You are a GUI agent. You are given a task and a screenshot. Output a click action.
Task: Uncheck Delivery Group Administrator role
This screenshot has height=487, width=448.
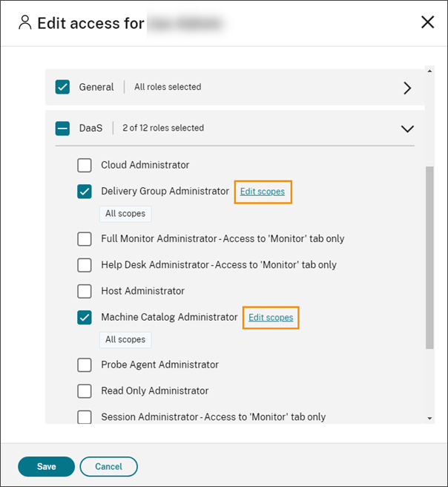point(85,192)
